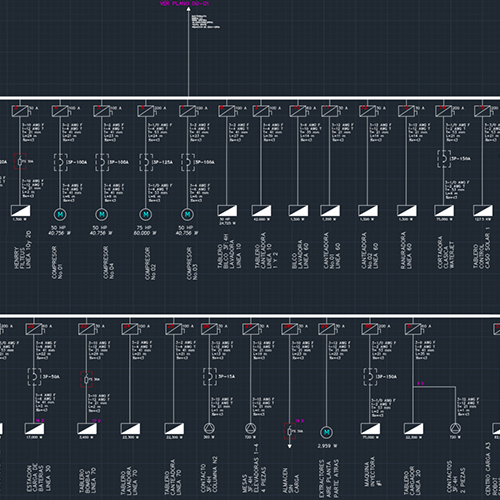Image resolution: width=500 pixels, height=500 pixels.
Task: Click the panel symbol above Tablero Cargador Linea 20
Action: 413,429
